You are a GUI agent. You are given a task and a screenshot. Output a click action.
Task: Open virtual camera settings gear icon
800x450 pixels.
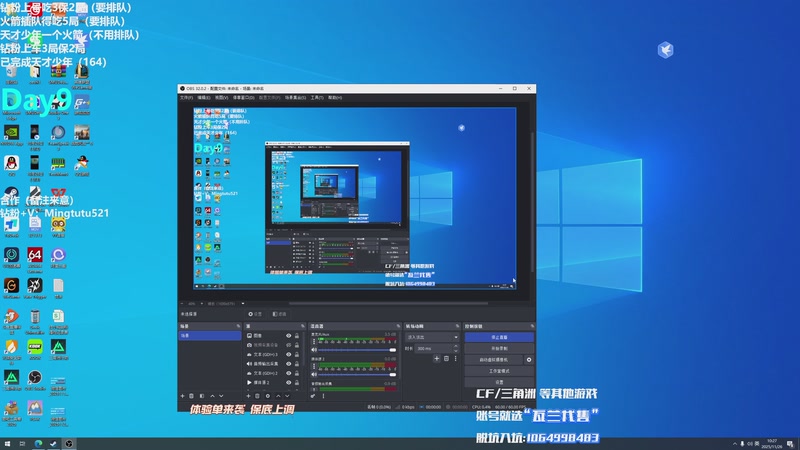pyautogui.click(x=529, y=360)
